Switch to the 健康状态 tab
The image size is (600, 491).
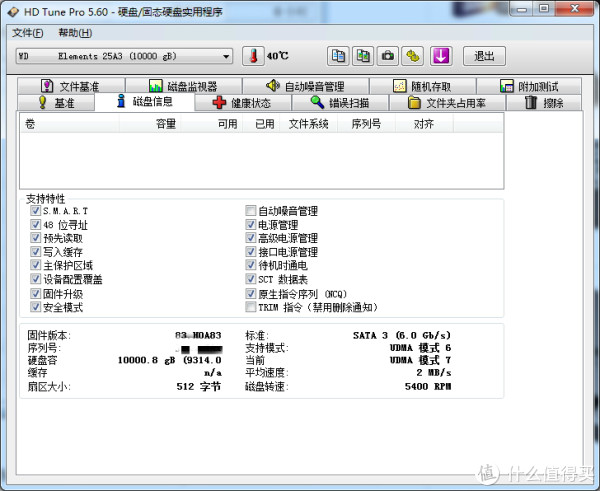tap(243, 103)
